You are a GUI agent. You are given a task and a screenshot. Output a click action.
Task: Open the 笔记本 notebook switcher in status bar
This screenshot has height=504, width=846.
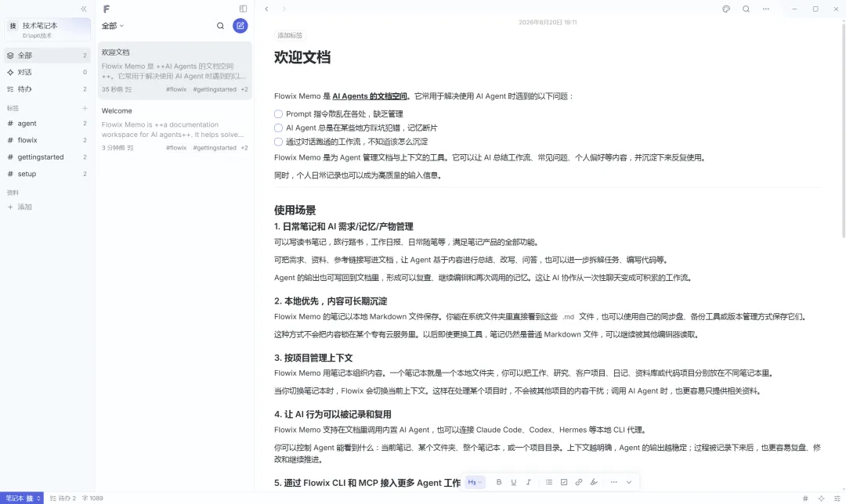click(22, 498)
